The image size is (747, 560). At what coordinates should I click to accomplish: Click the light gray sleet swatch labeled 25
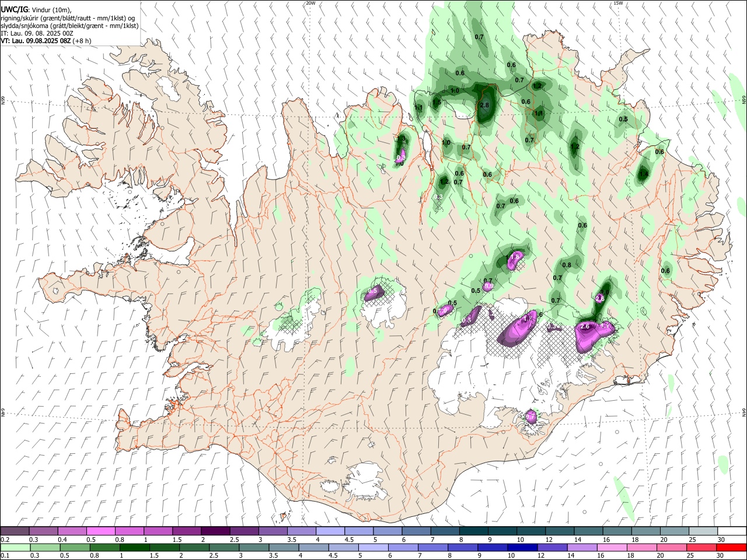[703, 531]
